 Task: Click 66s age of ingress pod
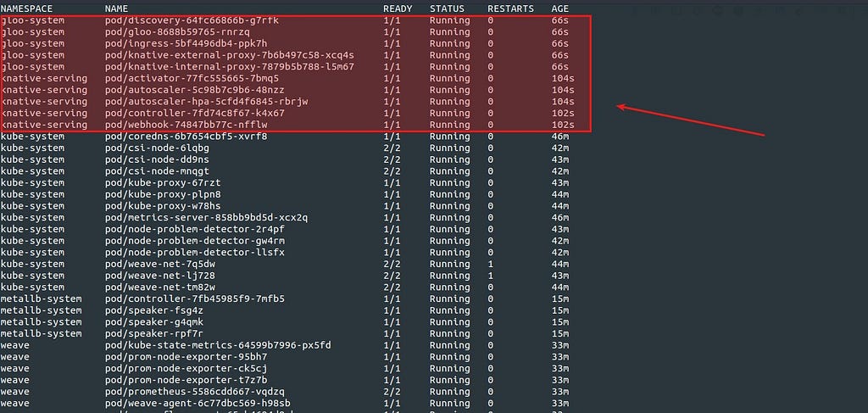559,44
